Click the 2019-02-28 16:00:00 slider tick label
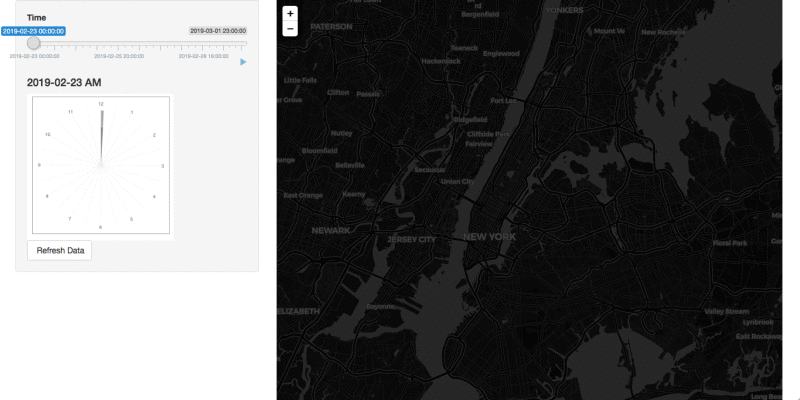This screenshot has width=800, height=400. click(206, 56)
